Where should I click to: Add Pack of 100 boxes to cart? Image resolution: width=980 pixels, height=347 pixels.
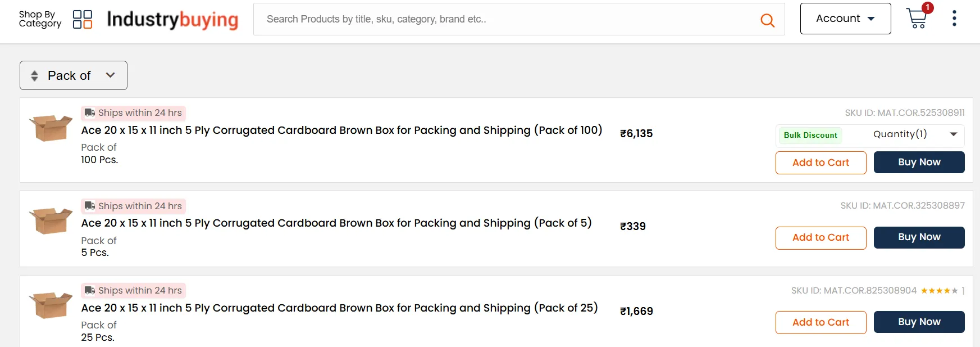coord(821,163)
